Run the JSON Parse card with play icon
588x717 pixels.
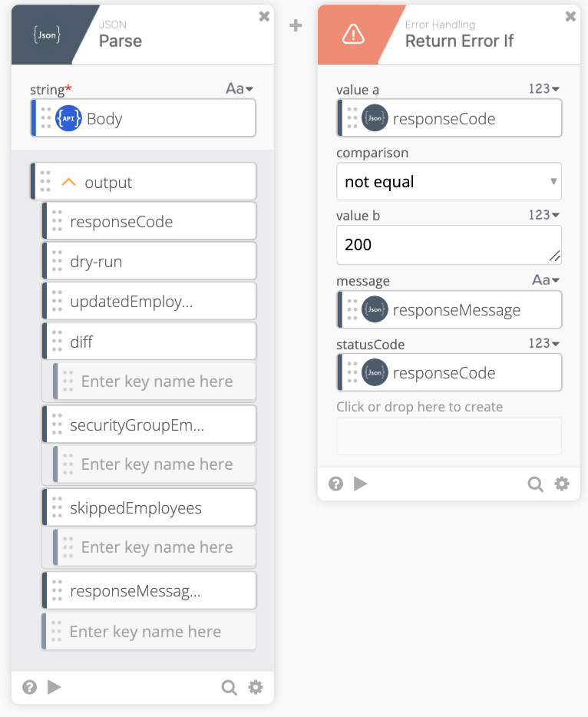(x=55, y=687)
